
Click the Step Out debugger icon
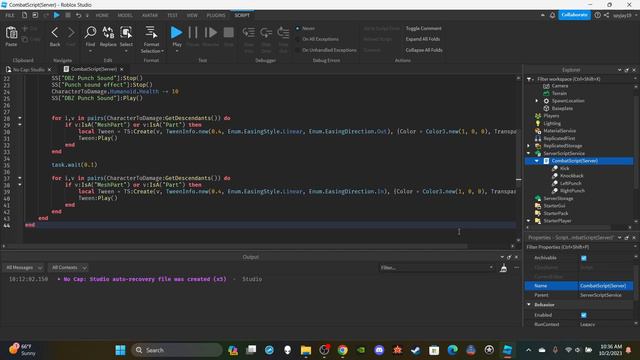[283, 32]
